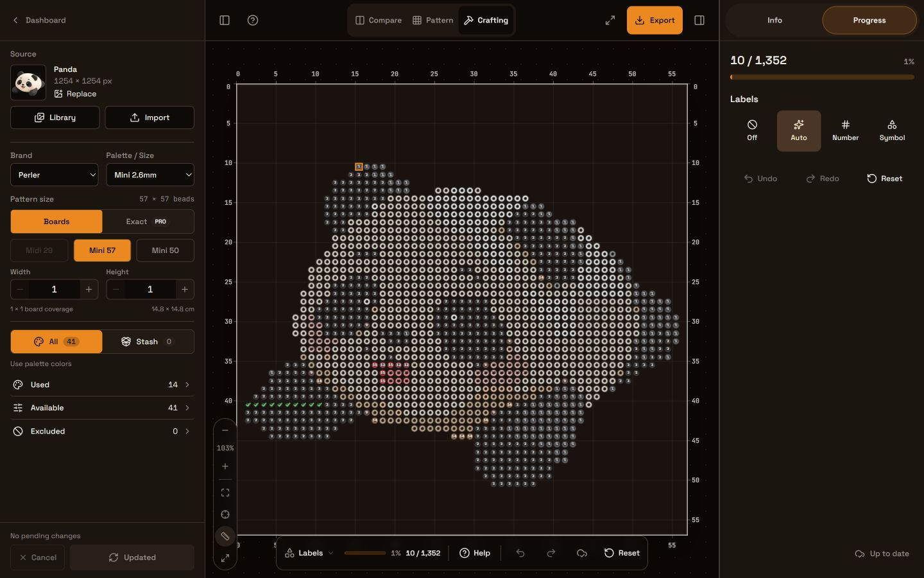This screenshot has width=924, height=578.
Task: Increase board height with plus stepper
Action: click(185, 290)
